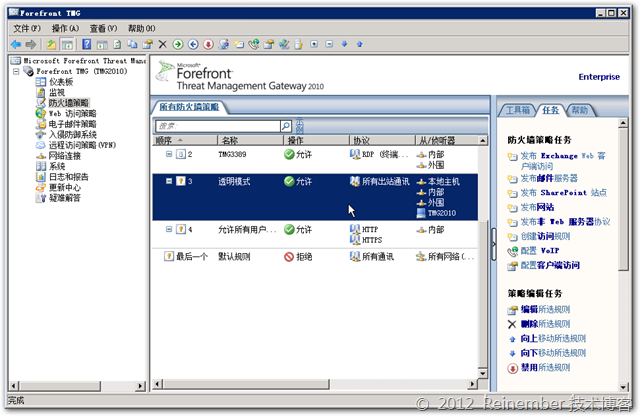
Task: Collapse the Forefront TMG (TMG2010) tree node
Action: (x=16, y=71)
